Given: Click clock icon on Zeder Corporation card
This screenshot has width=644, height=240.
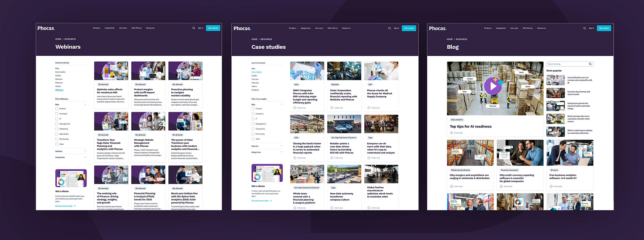Looking at the screenshot, I should [x=331, y=108].
